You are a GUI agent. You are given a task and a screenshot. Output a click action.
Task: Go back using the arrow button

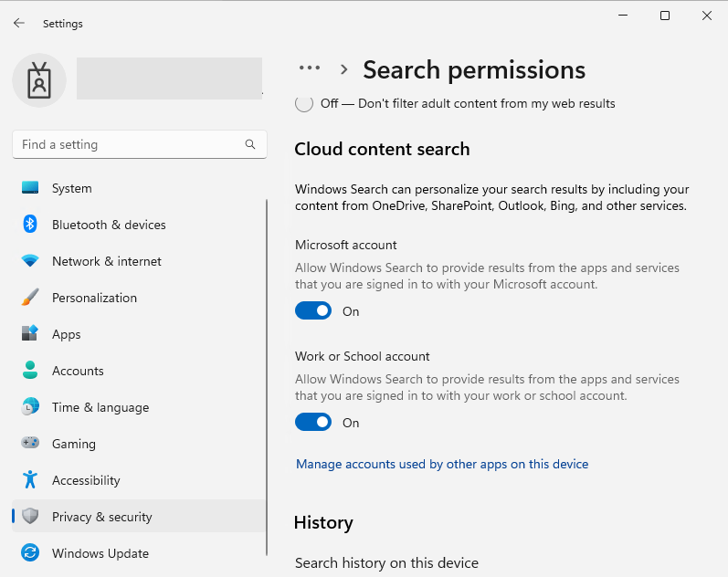19,23
